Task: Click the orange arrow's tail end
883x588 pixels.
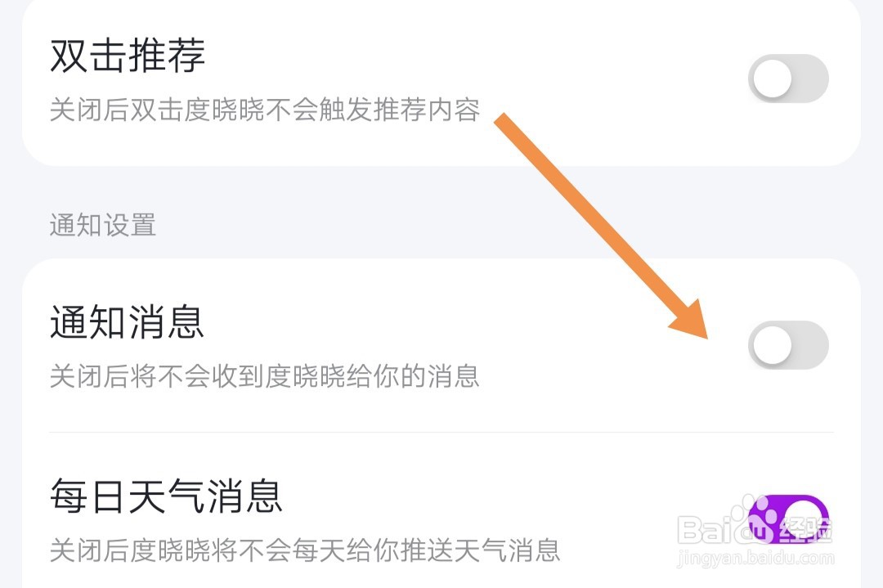Action: pos(503,120)
